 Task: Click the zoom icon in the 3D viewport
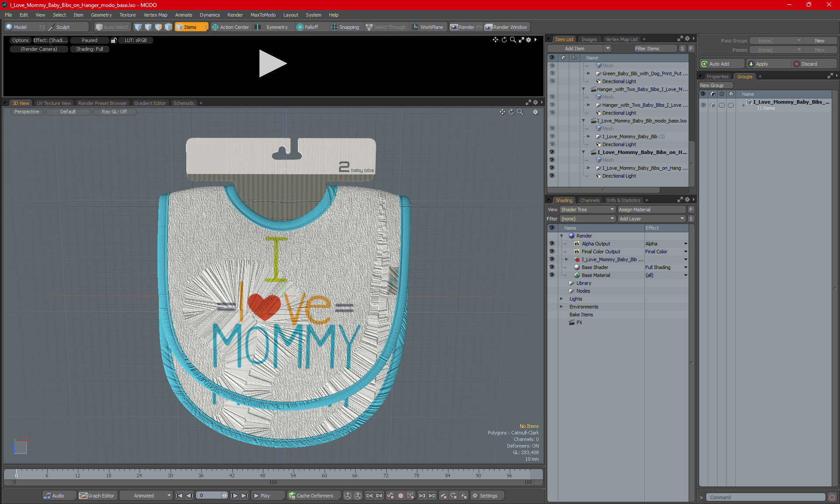(x=520, y=112)
